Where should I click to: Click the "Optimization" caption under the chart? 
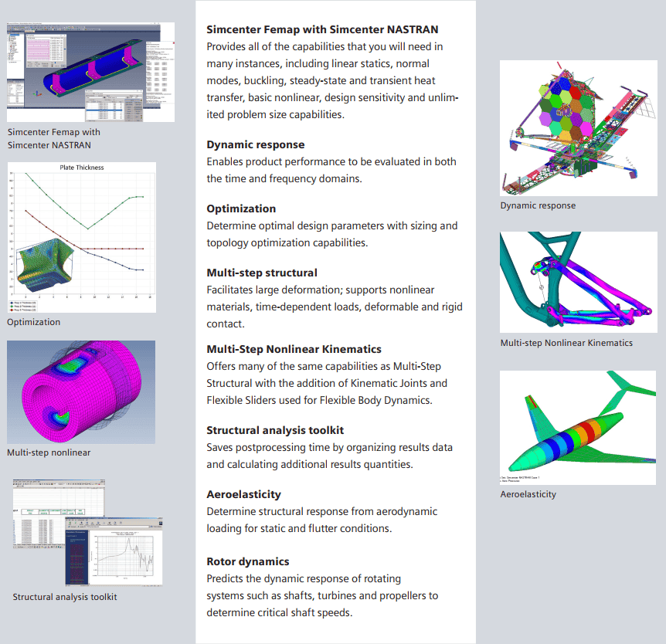click(x=33, y=322)
